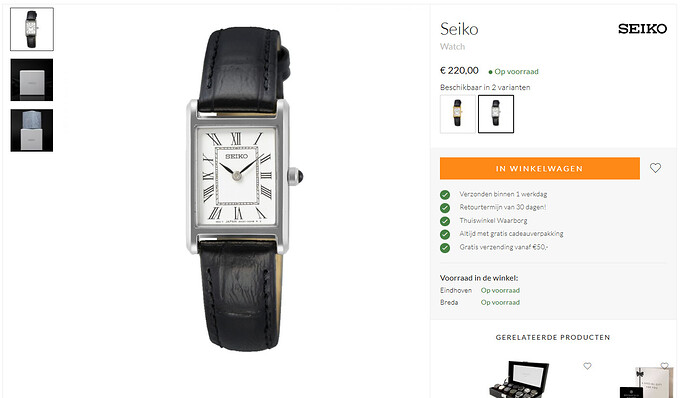The height and width of the screenshot is (398, 690).
Task: Click the Seiko product title
Action: 459,29
